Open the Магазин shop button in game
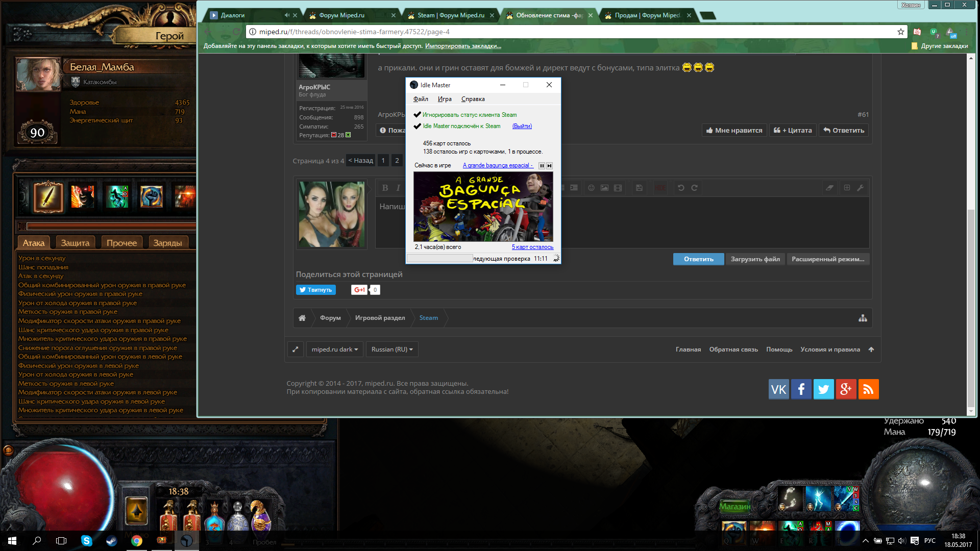 coord(735,506)
